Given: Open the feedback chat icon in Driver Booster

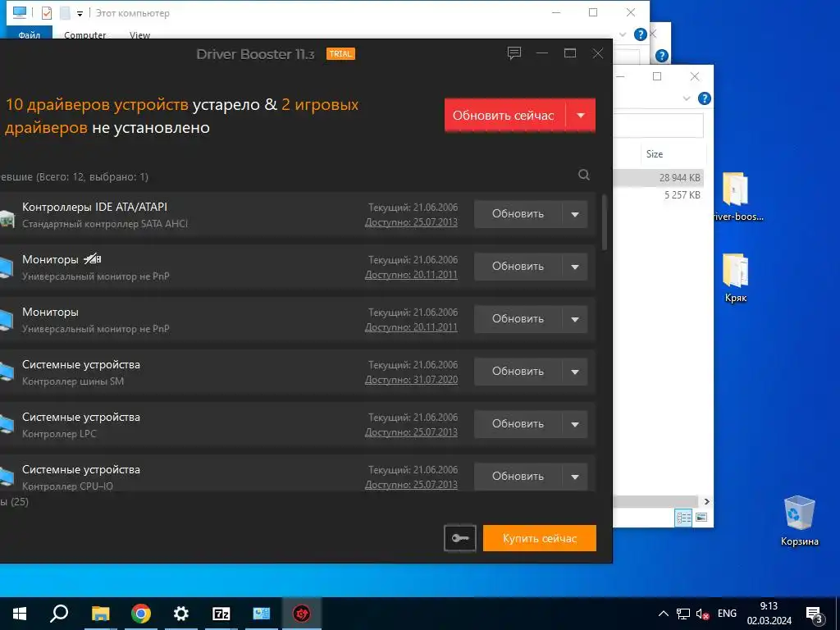Looking at the screenshot, I should pyautogui.click(x=514, y=53).
